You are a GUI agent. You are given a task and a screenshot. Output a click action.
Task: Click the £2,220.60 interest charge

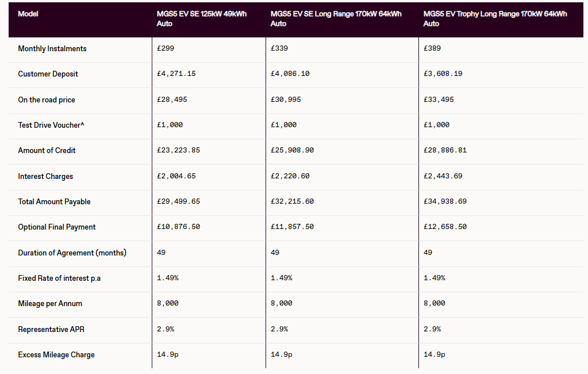click(x=290, y=176)
